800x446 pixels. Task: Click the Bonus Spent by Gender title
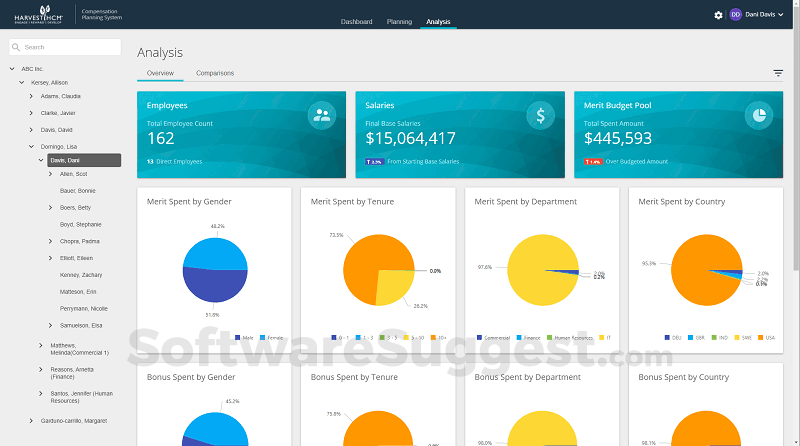(x=191, y=377)
